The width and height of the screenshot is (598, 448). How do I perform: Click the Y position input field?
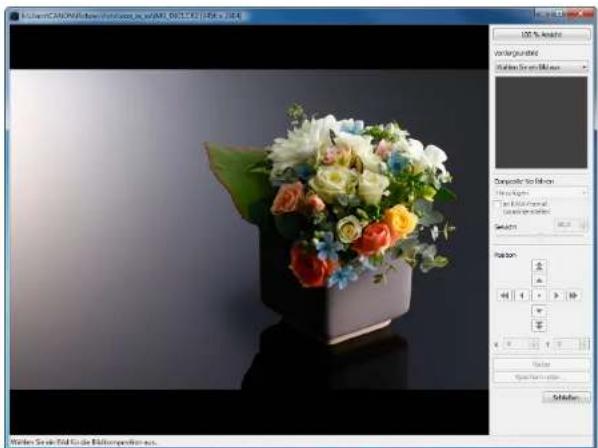point(571,344)
